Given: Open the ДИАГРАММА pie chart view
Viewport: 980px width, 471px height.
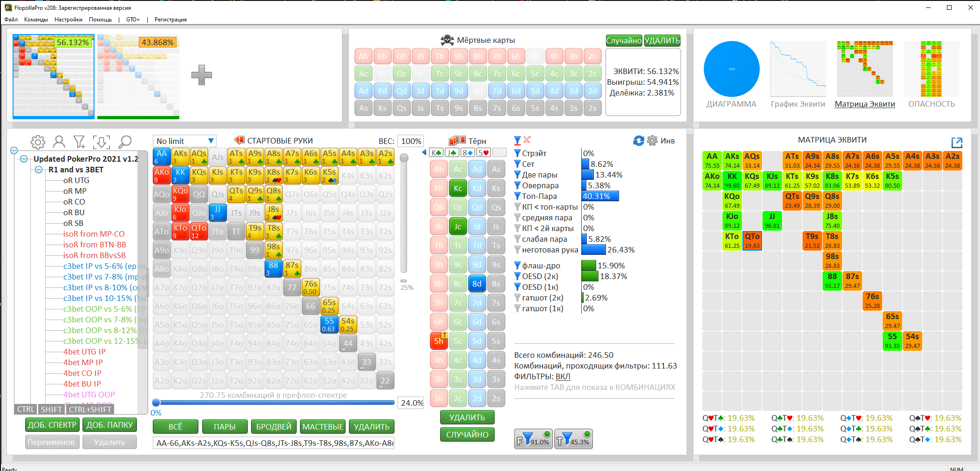Looking at the screenshot, I should point(731,75).
